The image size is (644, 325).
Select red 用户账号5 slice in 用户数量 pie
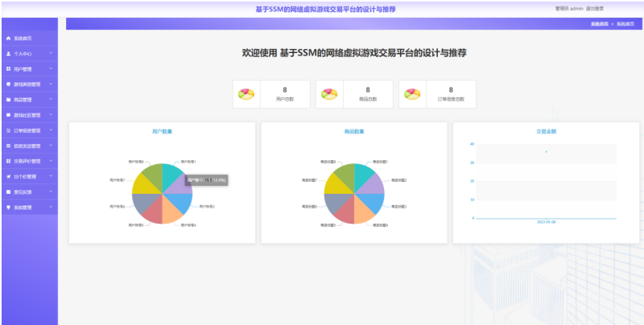coord(154,212)
